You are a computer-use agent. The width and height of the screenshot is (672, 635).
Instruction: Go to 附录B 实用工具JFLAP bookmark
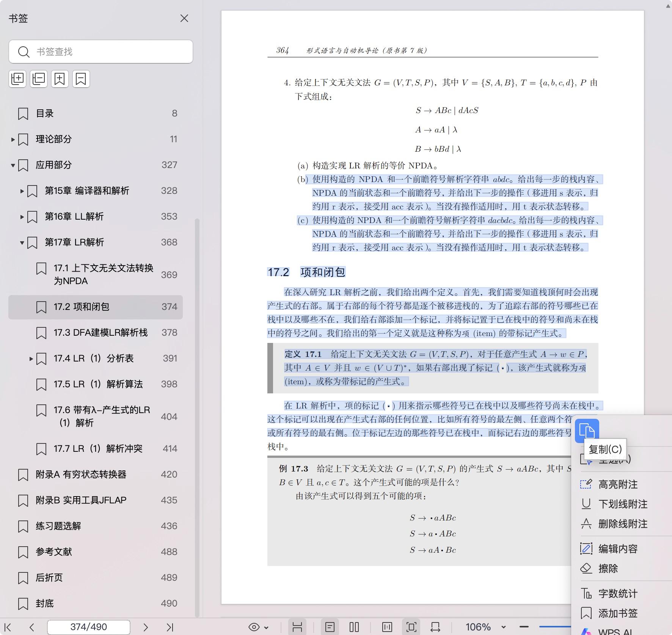click(x=82, y=500)
